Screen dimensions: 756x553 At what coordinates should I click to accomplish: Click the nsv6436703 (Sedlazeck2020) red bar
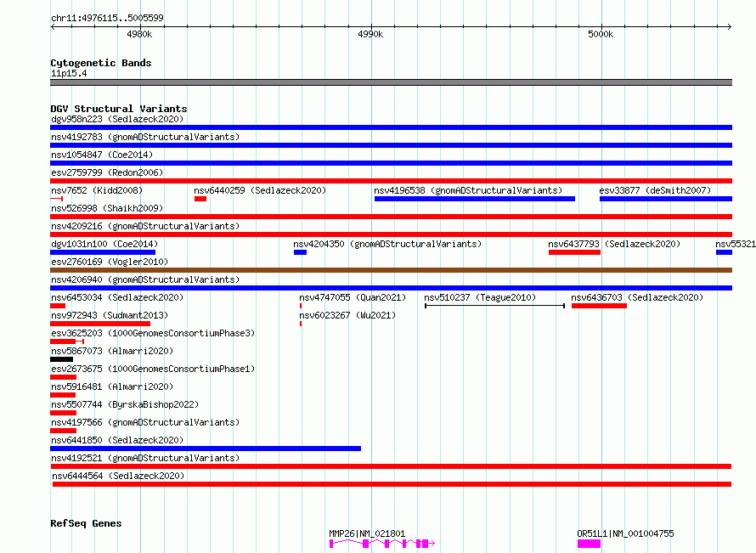(x=600, y=306)
